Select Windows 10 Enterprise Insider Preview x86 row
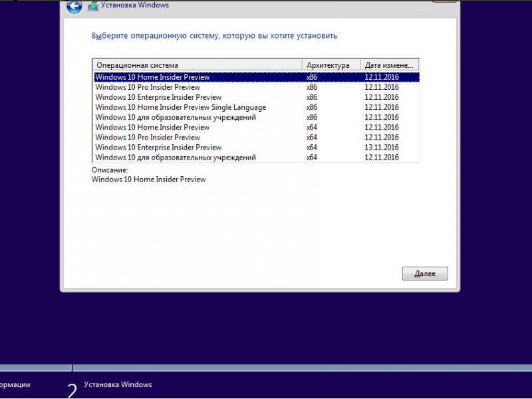This screenshot has width=532, height=399. (257, 97)
